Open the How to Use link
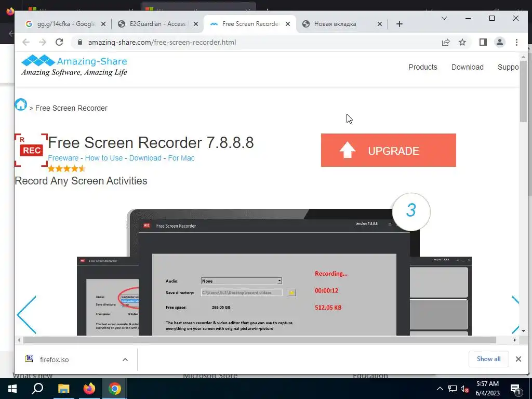 [103, 158]
